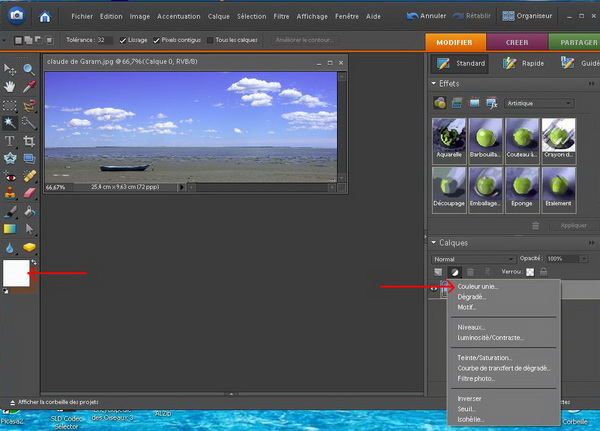Reset default colors icon below swatch
The width and height of the screenshot is (600, 431).
pyautogui.click(x=5, y=292)
